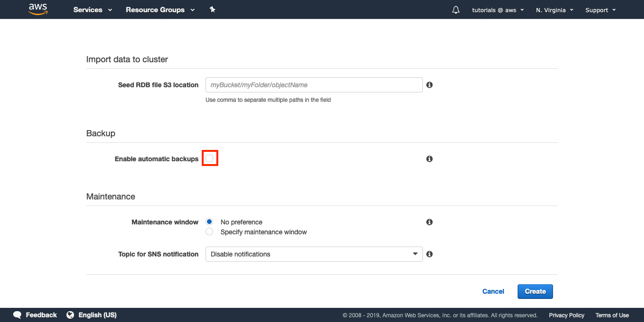Open the Resource Groups menu
Viewport: 644px width, 322px height.
pos(160,10)
